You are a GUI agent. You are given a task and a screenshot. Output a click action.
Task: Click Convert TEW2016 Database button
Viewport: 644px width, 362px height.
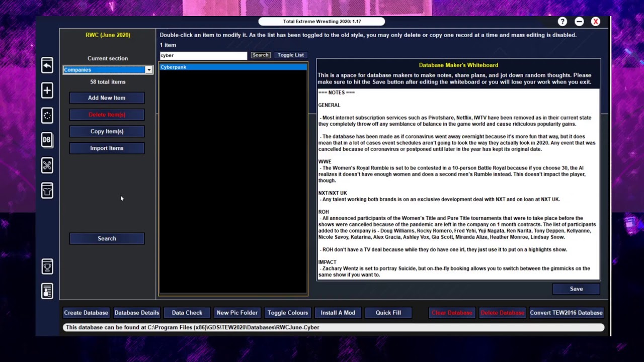coord(566,313)
